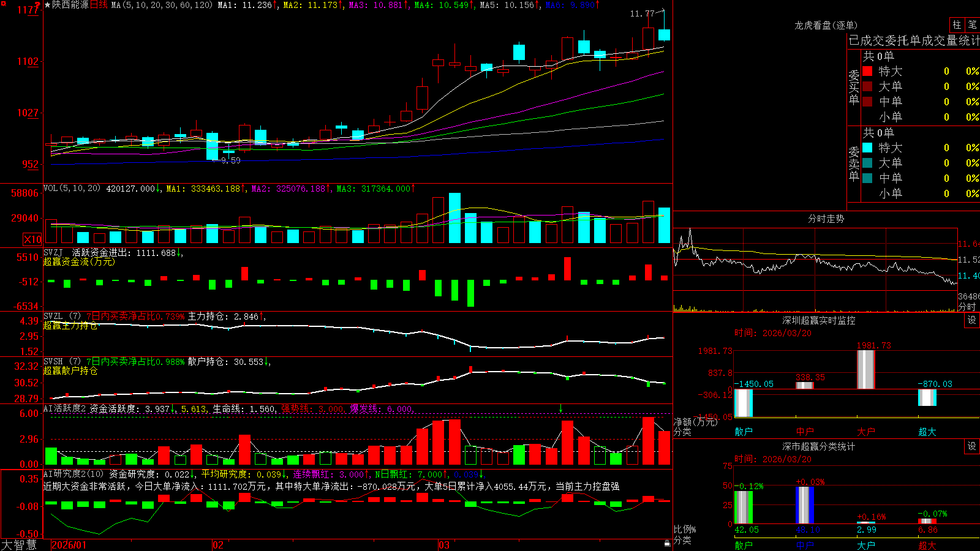Click 主力持仓: 2.846 text
The width and height of the screenshot is (980, 551).
click(x=224, y=317)
